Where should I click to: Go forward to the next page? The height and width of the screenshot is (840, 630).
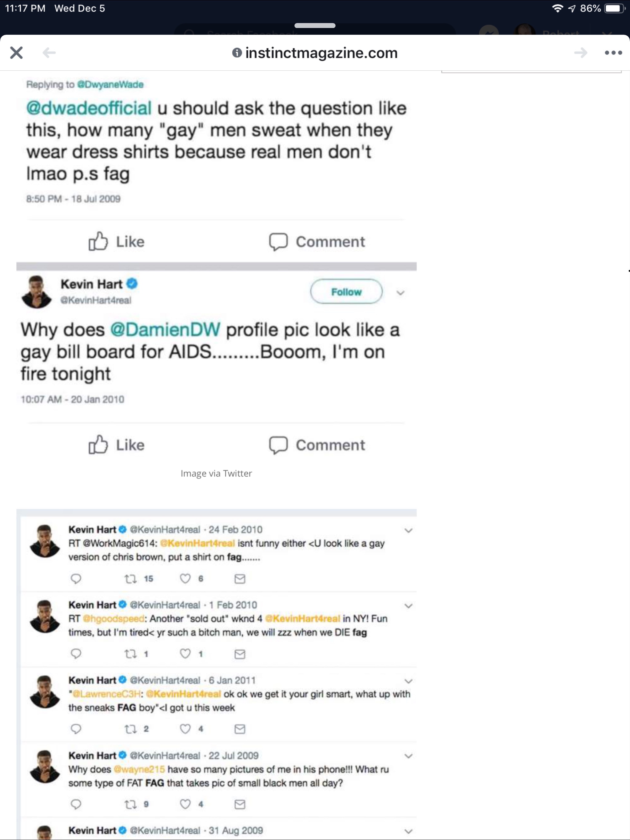click(580, 53)
